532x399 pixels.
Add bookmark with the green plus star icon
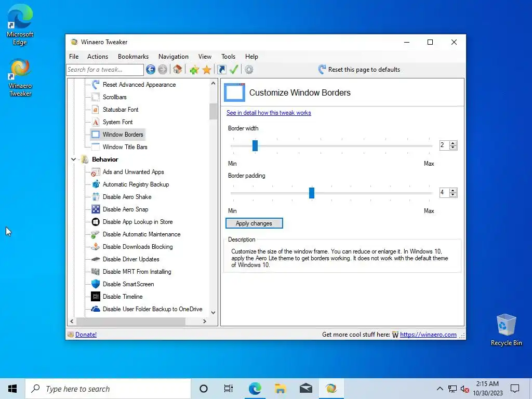point(194,70)
